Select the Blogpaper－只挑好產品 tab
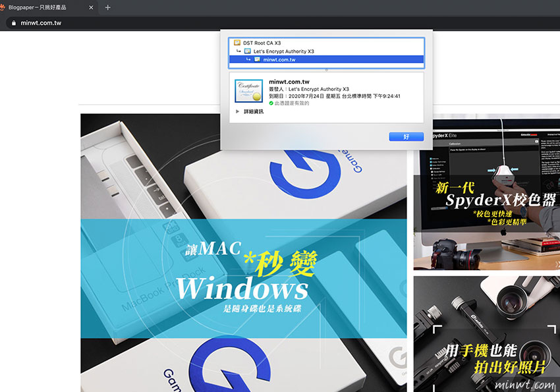 coord(47,7)
